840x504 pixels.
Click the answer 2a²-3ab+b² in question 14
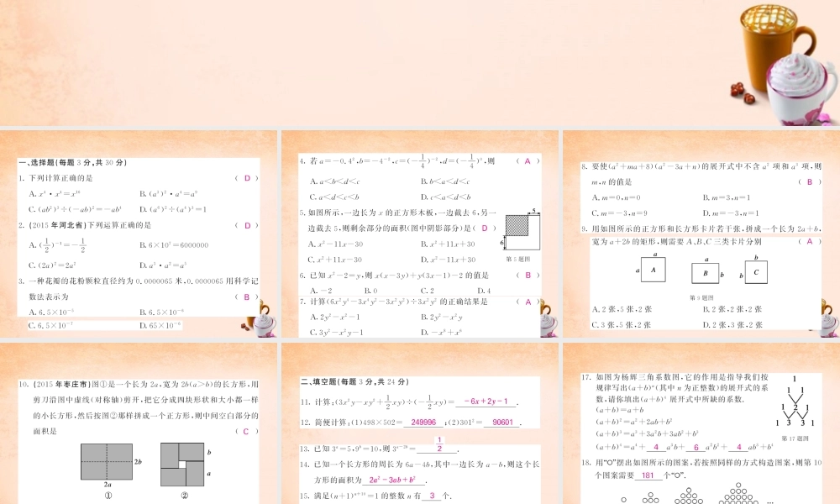[x=392, y=480]
